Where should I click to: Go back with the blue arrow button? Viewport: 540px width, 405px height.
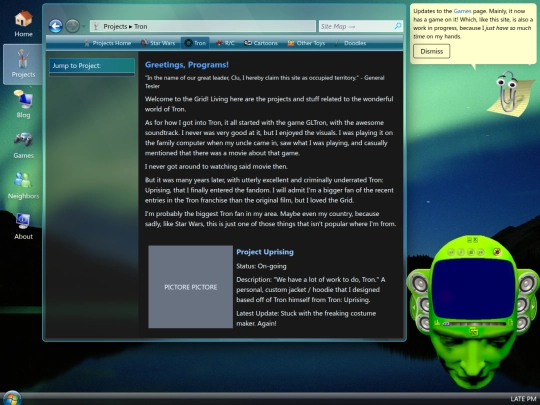(55, 26)
